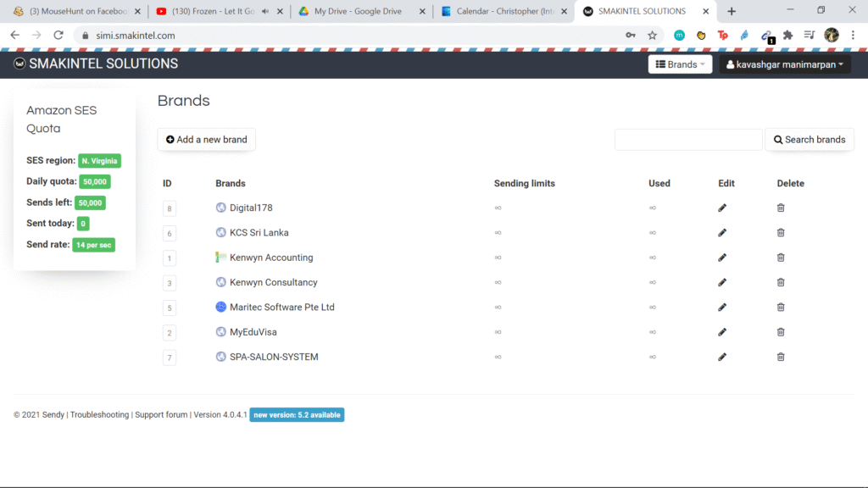The width and height of the screenshot is (868, 488).
Task: Click the Add a new brand button
Action: point(207,140)
